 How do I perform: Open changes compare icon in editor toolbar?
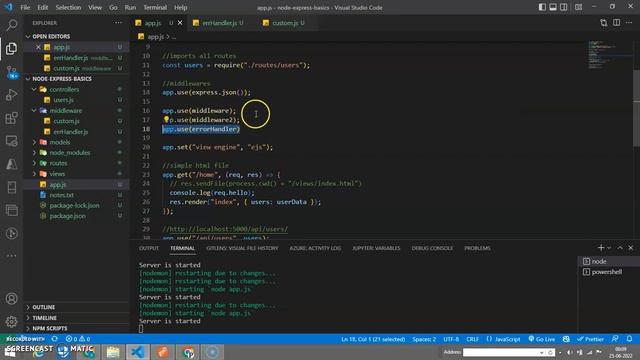[604, 23]
